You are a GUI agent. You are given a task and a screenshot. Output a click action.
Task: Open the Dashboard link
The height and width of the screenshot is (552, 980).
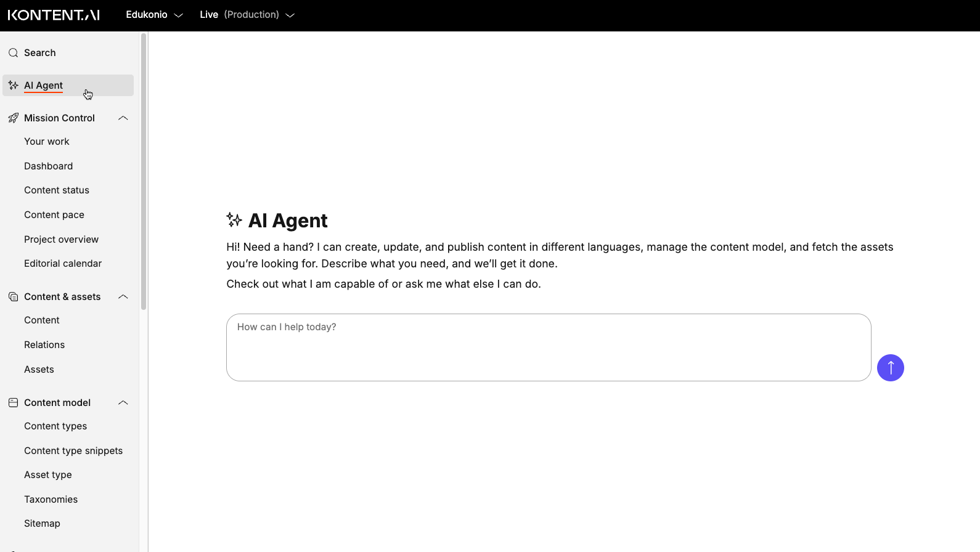pos(49,166)
